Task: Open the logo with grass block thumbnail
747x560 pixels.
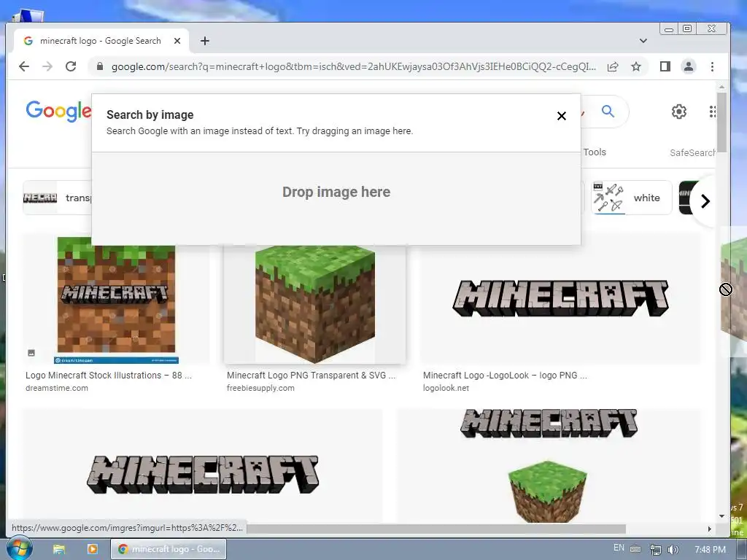Action: point(549,466)
